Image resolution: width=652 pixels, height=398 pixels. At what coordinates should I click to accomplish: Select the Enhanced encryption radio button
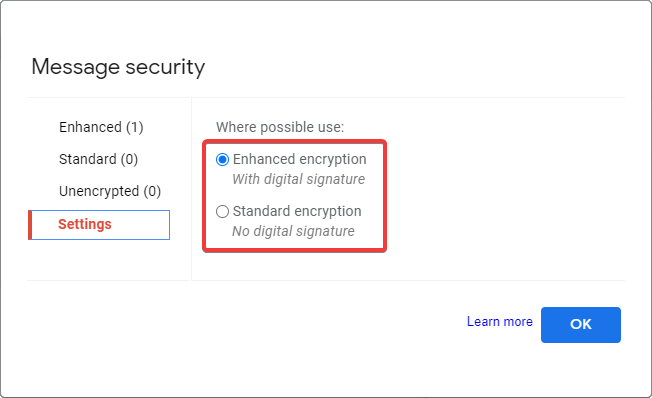point(222,159)
